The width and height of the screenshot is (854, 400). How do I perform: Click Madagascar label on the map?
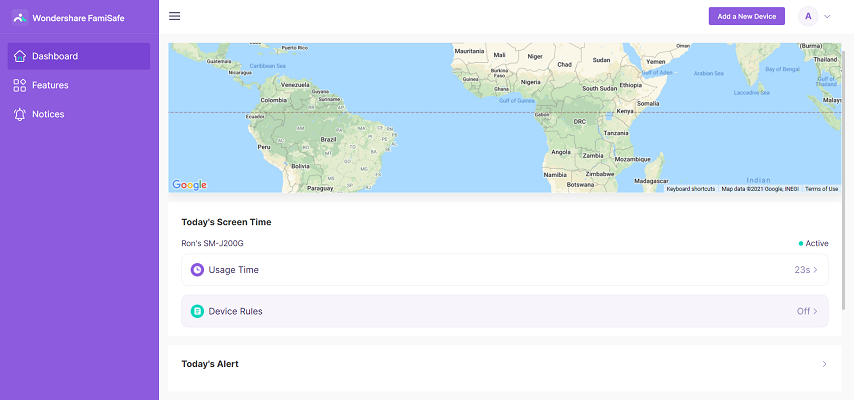pos(651,180)
